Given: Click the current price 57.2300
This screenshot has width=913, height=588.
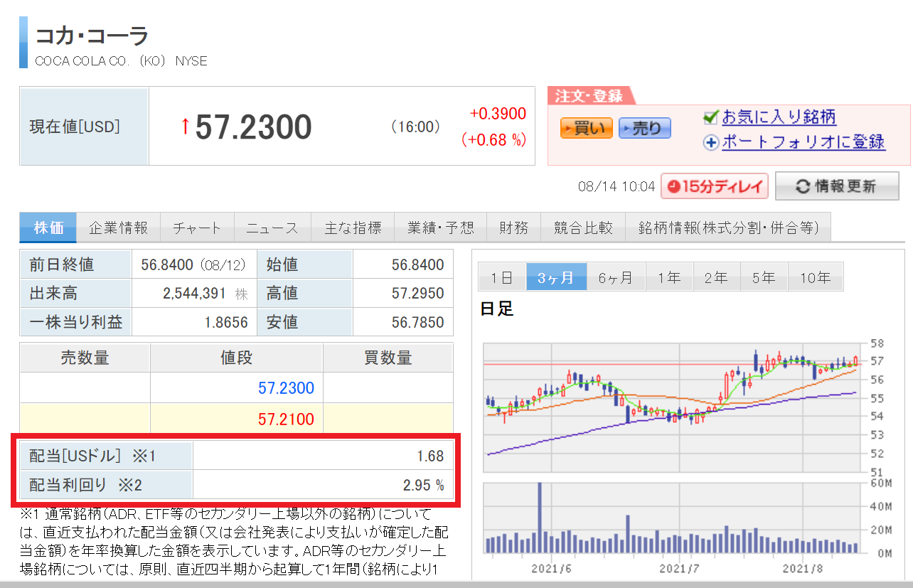Looking at the screenshot, I should click(x=254, y=128).
